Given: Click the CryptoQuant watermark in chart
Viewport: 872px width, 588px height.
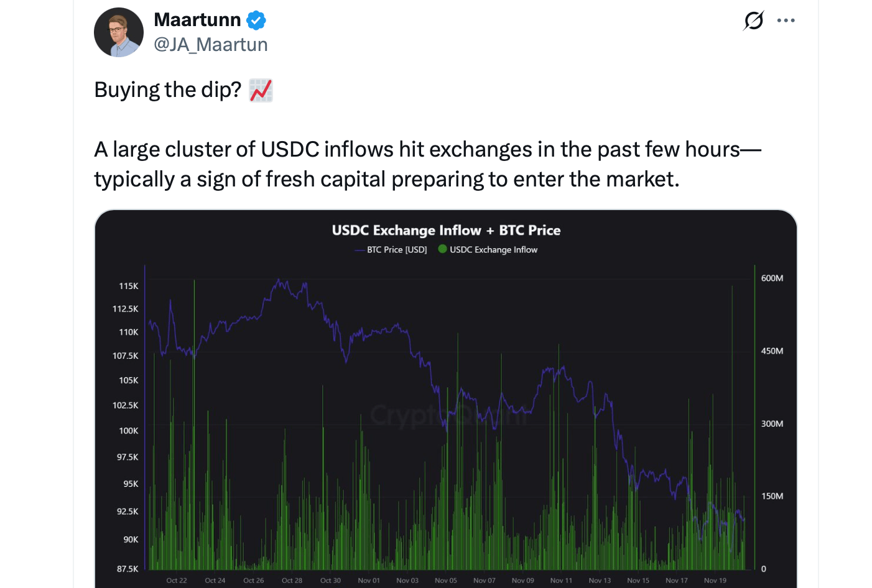Looking at the screenshot, I should point(448,415).
